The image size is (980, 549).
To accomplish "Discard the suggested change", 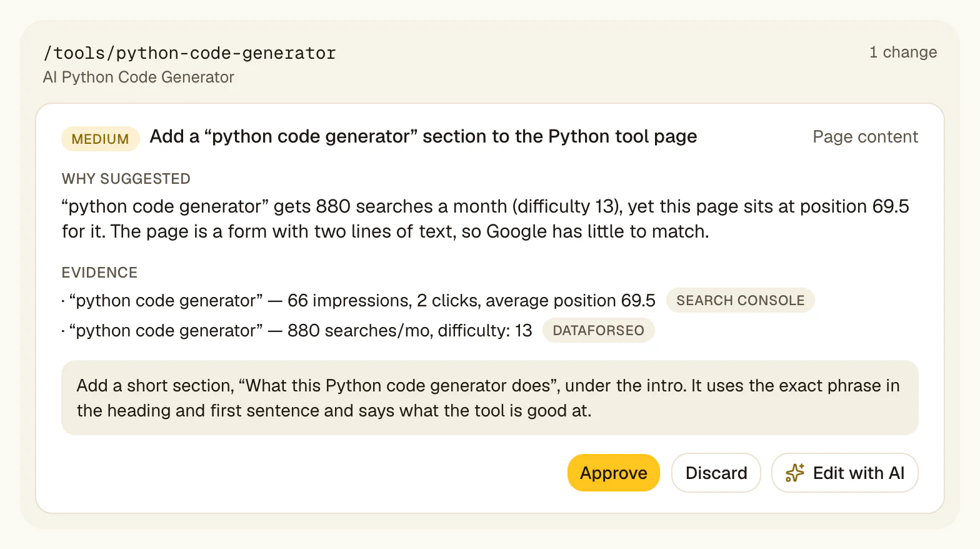I will [716, 473].
